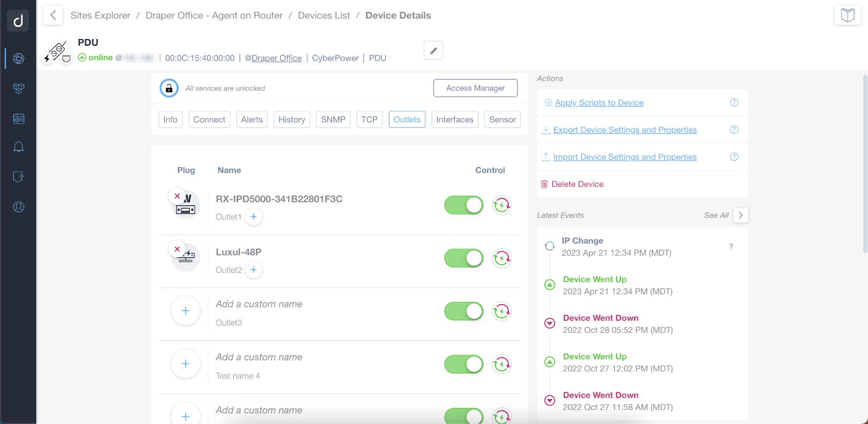This screenshot has height=424, width=868.
Task: Power cycle the RX-IPD5000 outlet
Action: point(502,205)
